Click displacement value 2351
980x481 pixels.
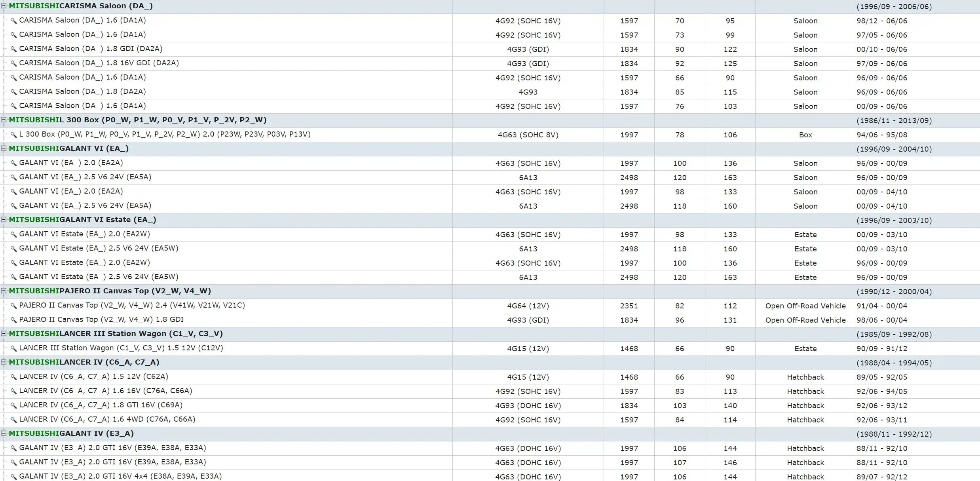[629, 306]
